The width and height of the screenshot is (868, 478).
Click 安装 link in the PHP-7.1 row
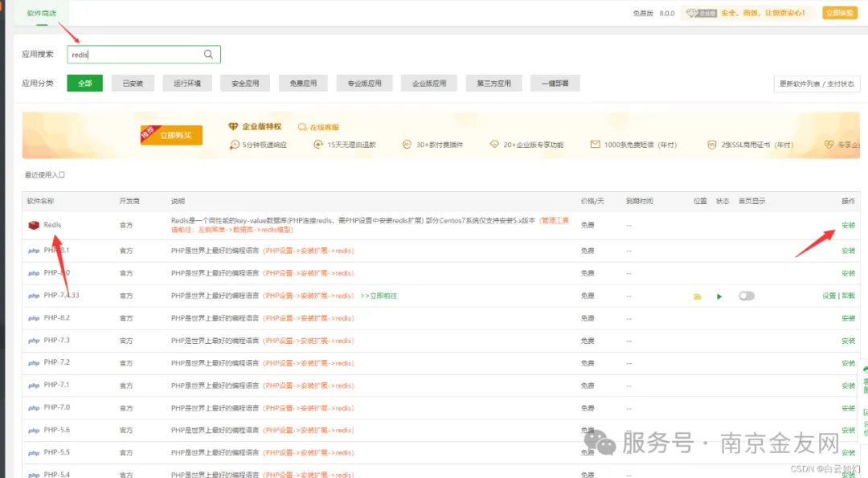click(848, 386)
